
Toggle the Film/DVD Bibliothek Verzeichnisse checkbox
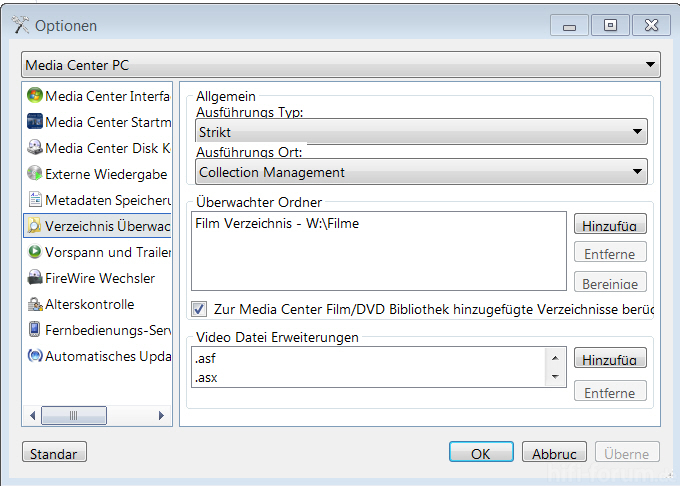pos(199,309)
